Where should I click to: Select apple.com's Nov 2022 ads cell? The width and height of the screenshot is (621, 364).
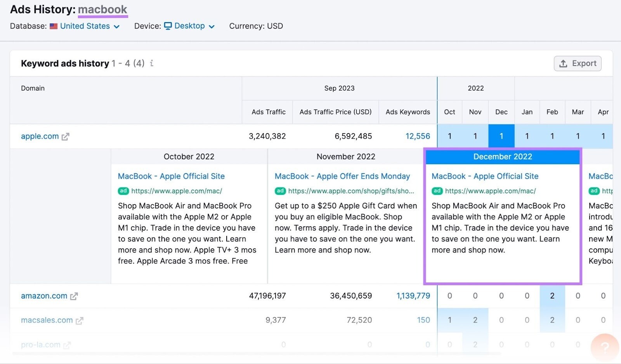click(475, 136)
